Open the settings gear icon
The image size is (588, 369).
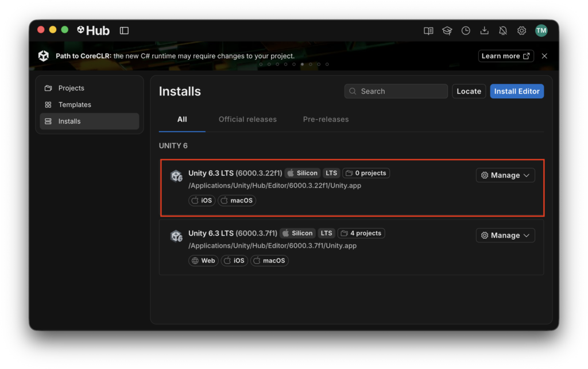[521, 30]
